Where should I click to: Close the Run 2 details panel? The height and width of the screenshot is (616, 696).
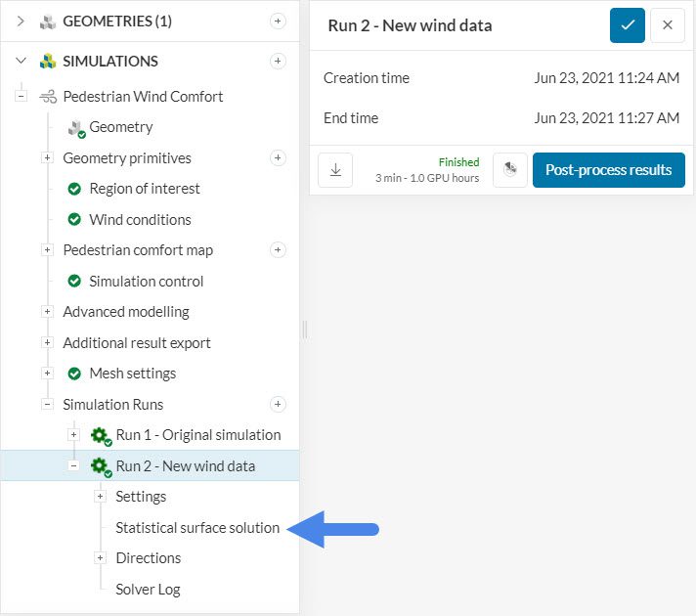(x=668, y=25)
